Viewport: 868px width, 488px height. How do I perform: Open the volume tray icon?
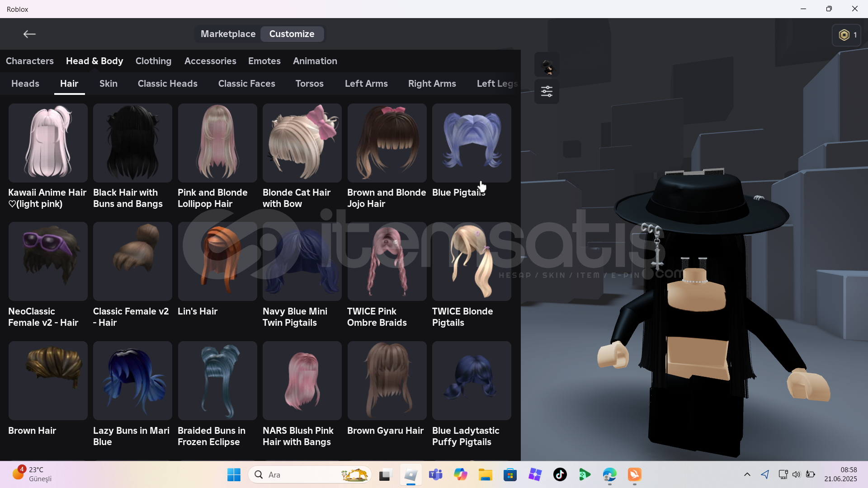[797, 474]
